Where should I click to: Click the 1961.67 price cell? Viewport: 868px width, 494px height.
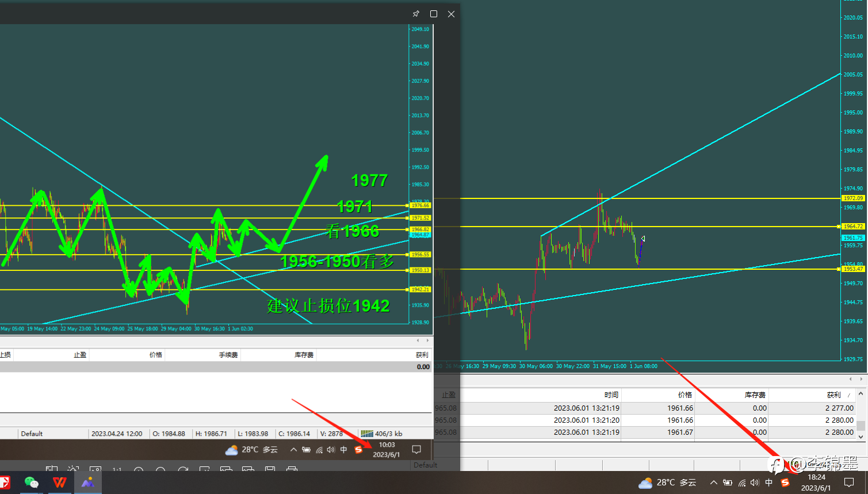680,432
